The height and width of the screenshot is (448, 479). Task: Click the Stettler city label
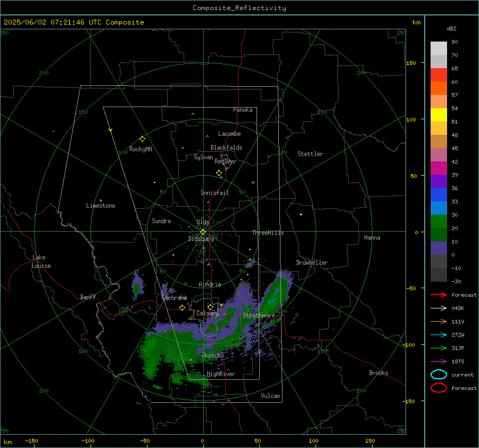pyautogui.click(x=310, y=154)
